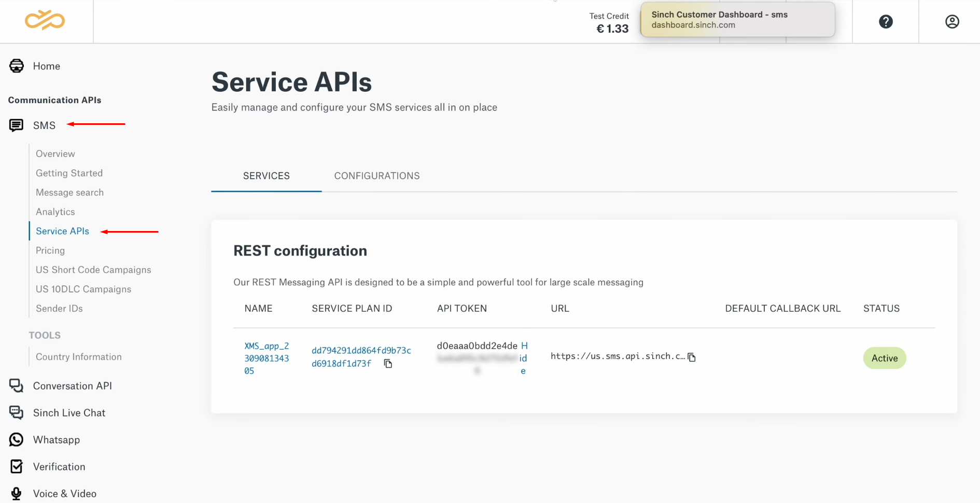
Task: Switch to the CONFIGURATIONS tab
Action: tap(377, 176)
